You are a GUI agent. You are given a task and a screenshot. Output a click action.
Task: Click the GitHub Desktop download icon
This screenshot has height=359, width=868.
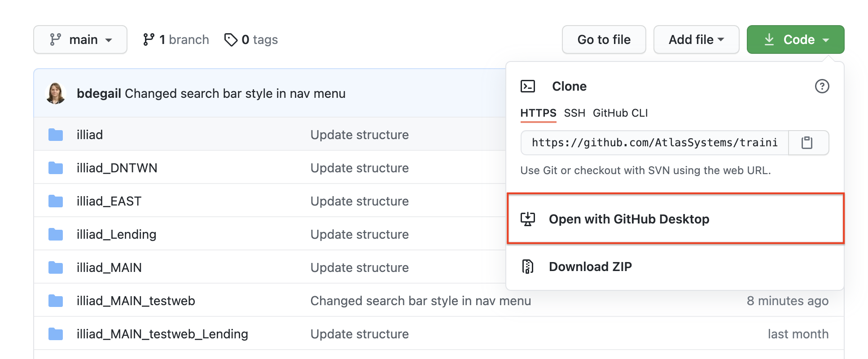tap(528, 219)
